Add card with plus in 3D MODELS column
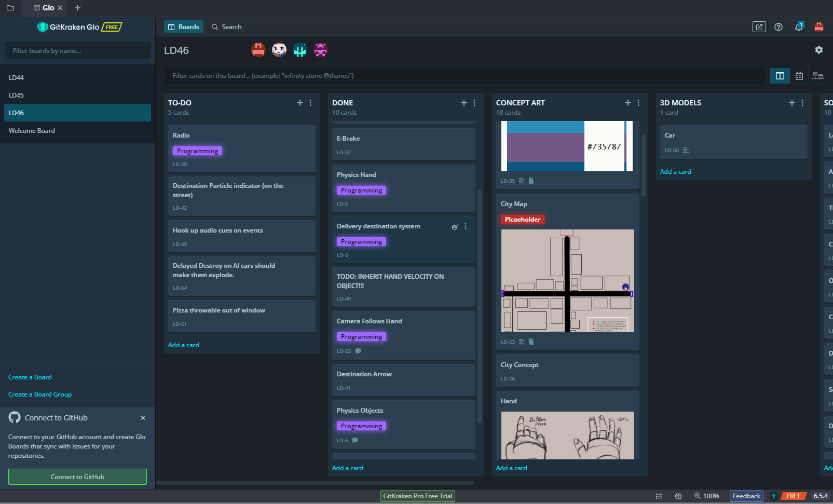 792,103
